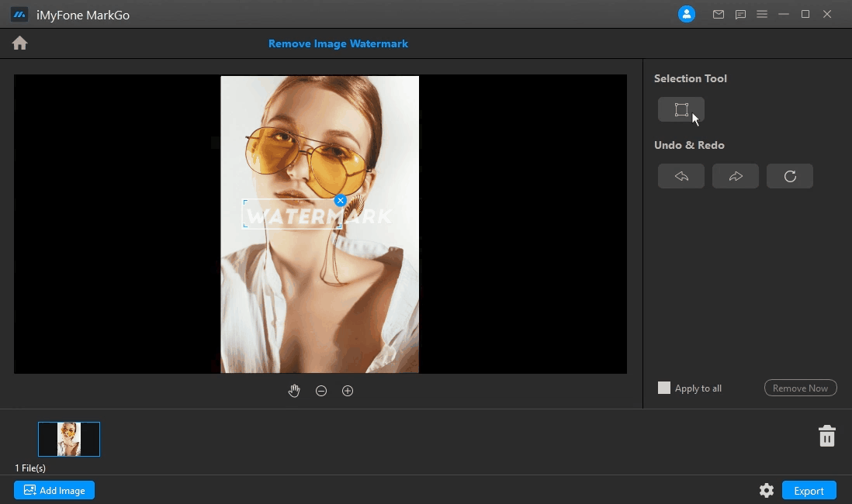The width and height of the screenshot is (852, 504).
Task: Select the rectangular Selection Tool
Action: pyautogui.click(x=681, y=109)
